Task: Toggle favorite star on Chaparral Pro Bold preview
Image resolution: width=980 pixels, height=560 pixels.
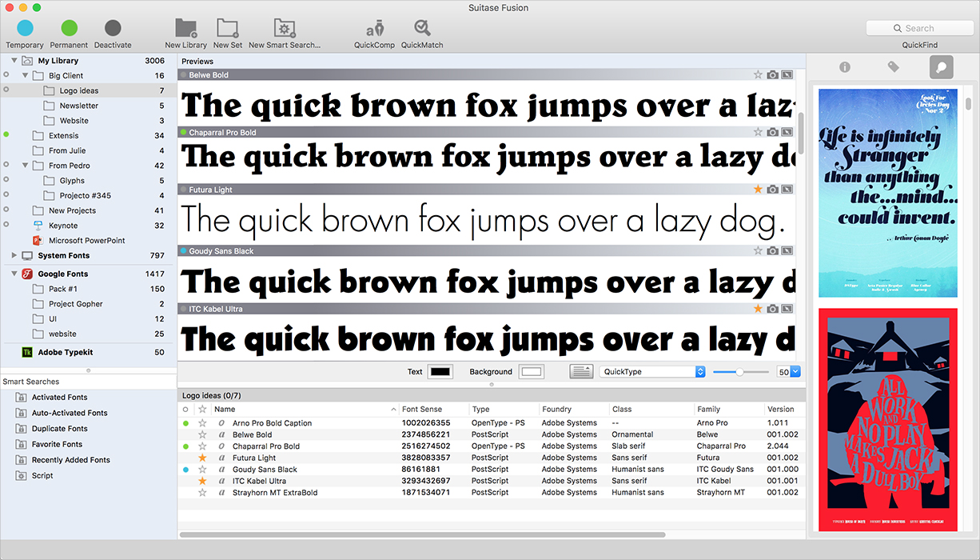Action: click(x=758, y=133)
